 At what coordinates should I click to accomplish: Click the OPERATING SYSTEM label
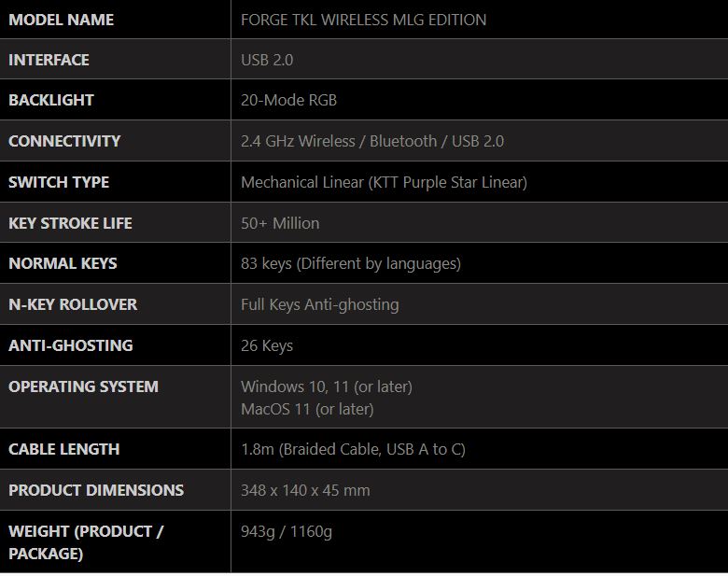pyautogui.click(x=83, y=386)
